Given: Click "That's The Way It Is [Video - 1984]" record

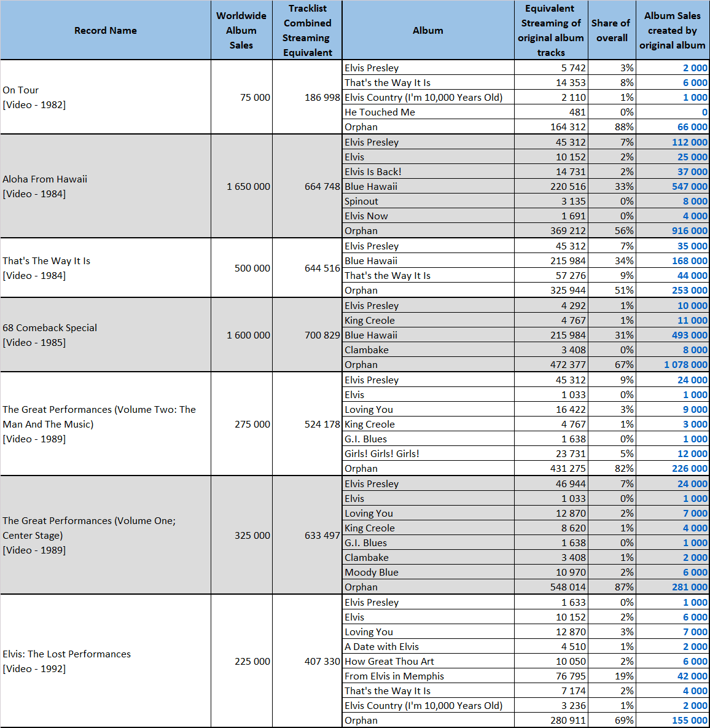Looking at the screenshot, I should click(106, 268).
